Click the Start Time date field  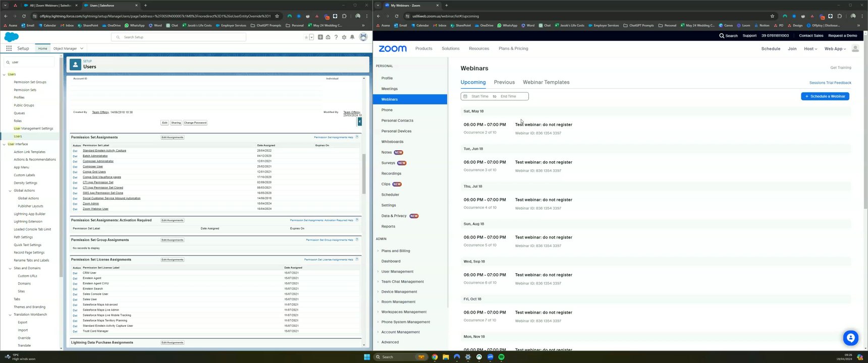[480, 96]
